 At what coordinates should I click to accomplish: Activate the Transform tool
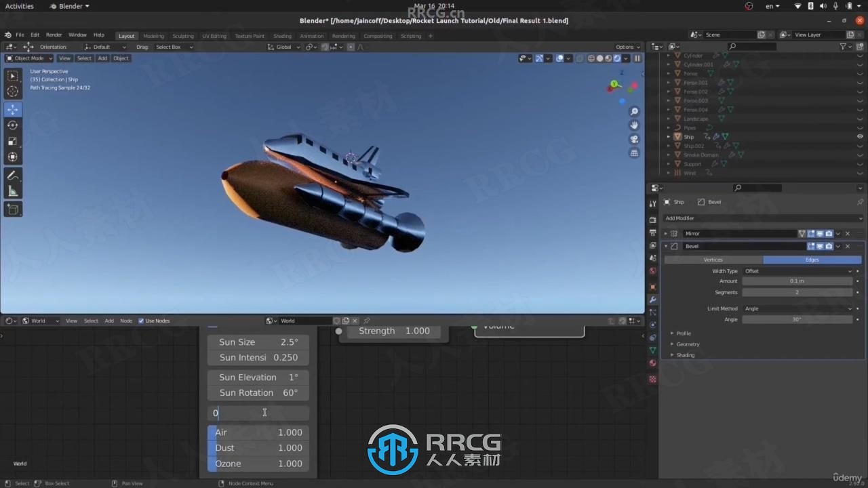13,157
